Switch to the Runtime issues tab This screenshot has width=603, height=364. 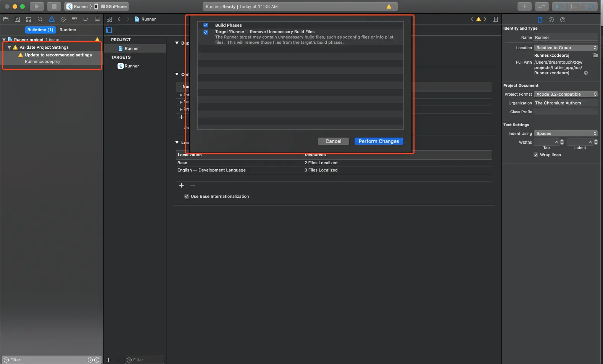pos(68,30)
